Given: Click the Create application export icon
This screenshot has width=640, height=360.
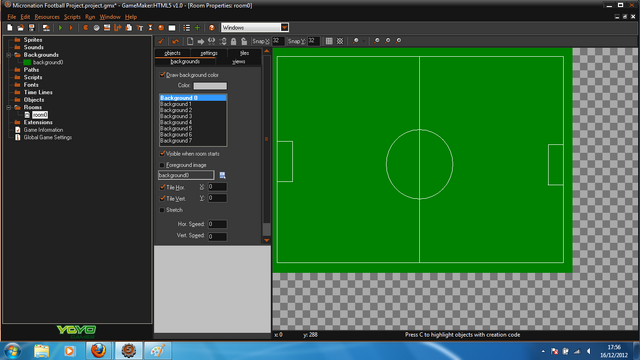Looking at the screenshot, I should [x=46, y=28].
